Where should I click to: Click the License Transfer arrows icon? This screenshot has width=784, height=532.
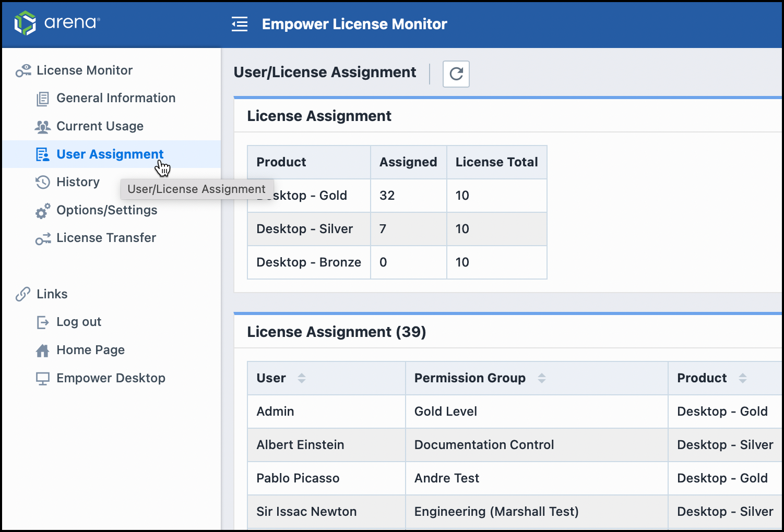(x=42, y=238)
